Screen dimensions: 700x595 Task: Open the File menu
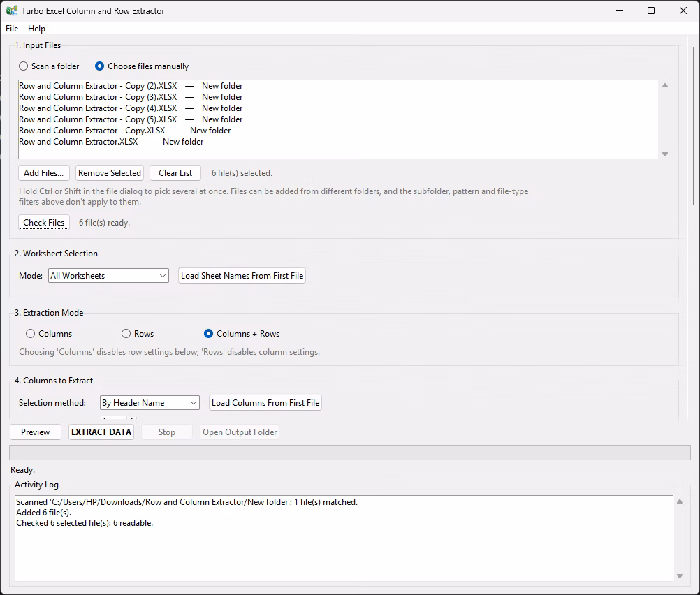(12, 29)
